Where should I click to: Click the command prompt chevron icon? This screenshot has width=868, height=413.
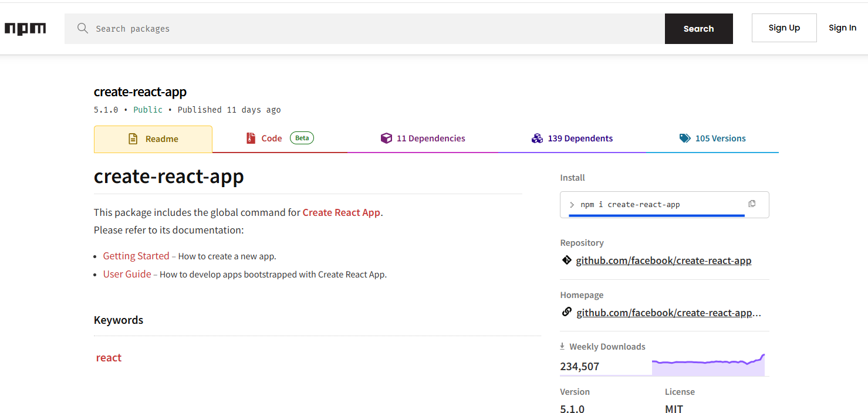(x=572, y=205)
